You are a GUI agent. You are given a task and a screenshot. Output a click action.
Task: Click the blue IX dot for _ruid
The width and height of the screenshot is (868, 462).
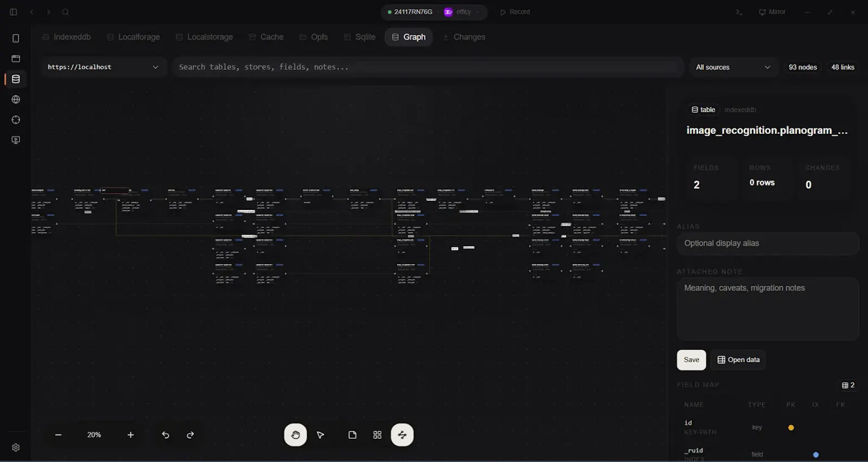(x=816, y=454)
